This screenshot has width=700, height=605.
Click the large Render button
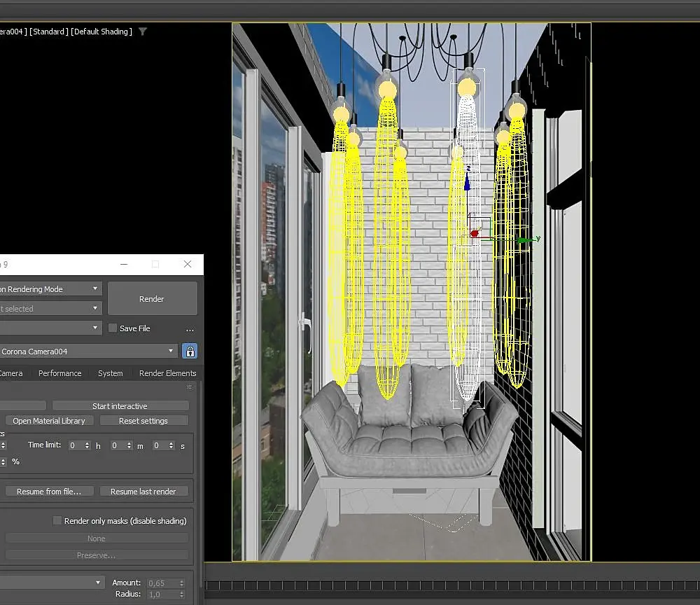(x=152, y=299)
